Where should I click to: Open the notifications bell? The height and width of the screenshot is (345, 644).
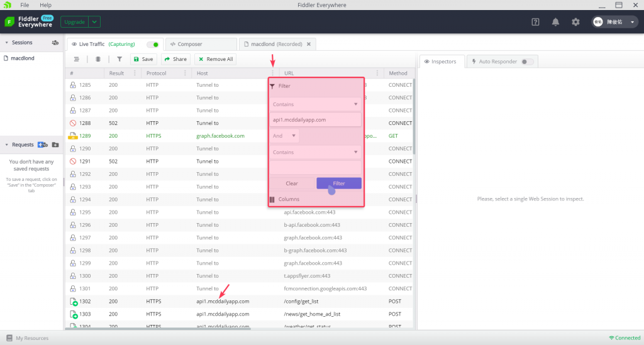pos(555,22)
